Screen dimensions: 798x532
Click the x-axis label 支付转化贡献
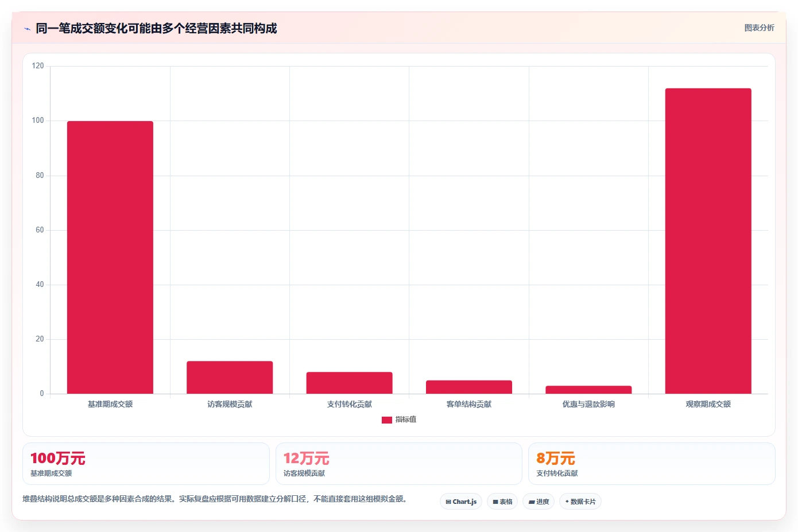tap(349, 404)
